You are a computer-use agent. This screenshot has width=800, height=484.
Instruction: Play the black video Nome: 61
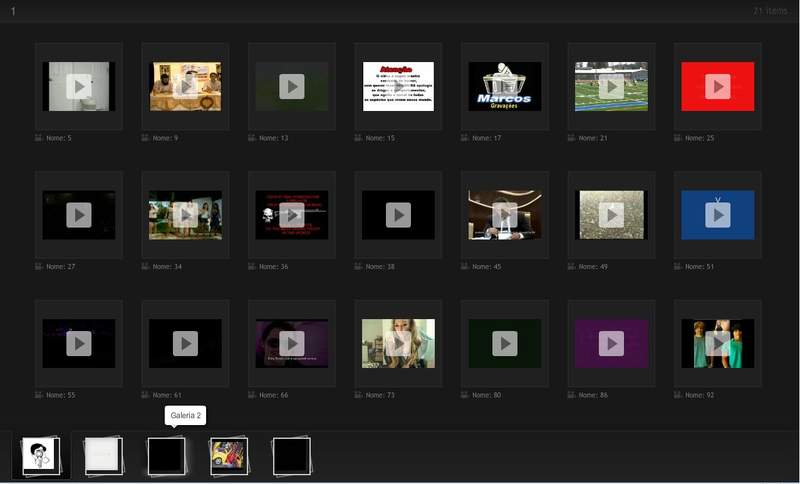pos(185,344)
